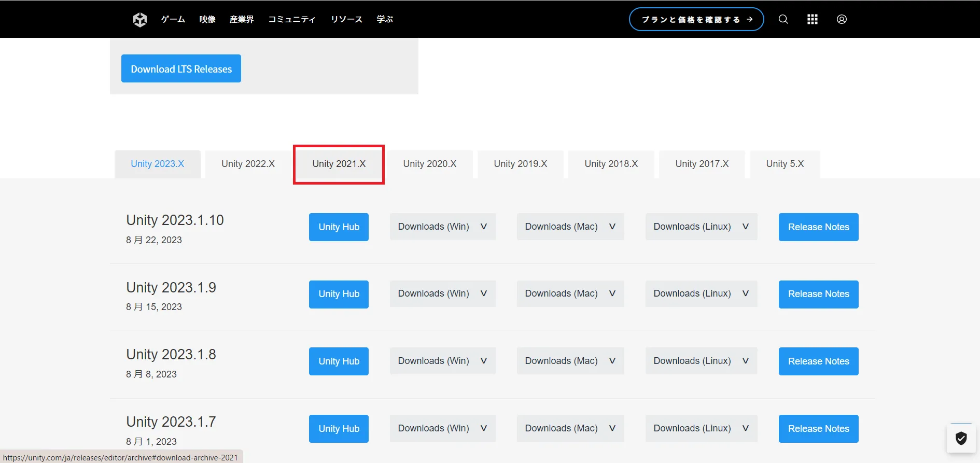Open the search icon in header

point(783,19)
